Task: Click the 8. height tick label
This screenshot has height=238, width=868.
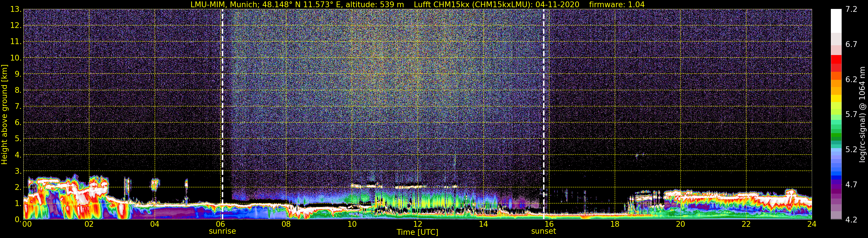Action: point(18,90)
